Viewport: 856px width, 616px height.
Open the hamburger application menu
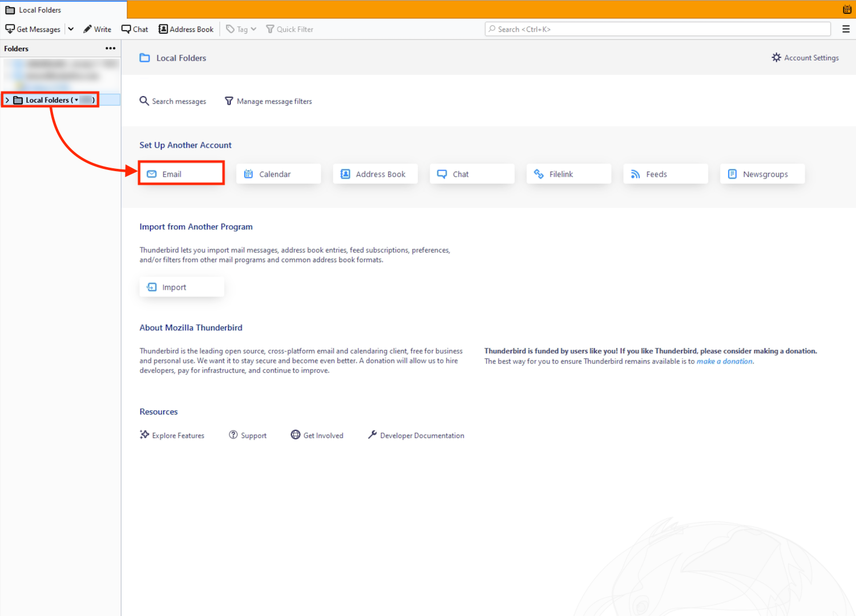[846, 29]
